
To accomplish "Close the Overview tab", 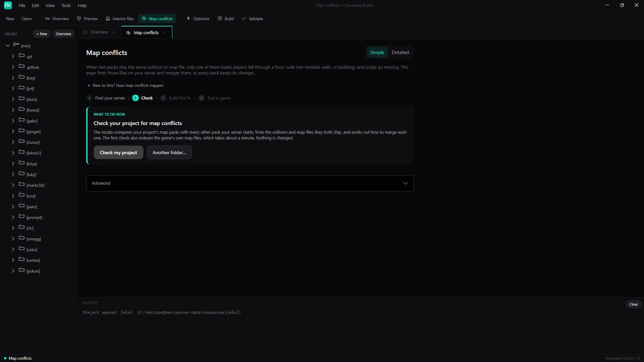I will [114, 32].
